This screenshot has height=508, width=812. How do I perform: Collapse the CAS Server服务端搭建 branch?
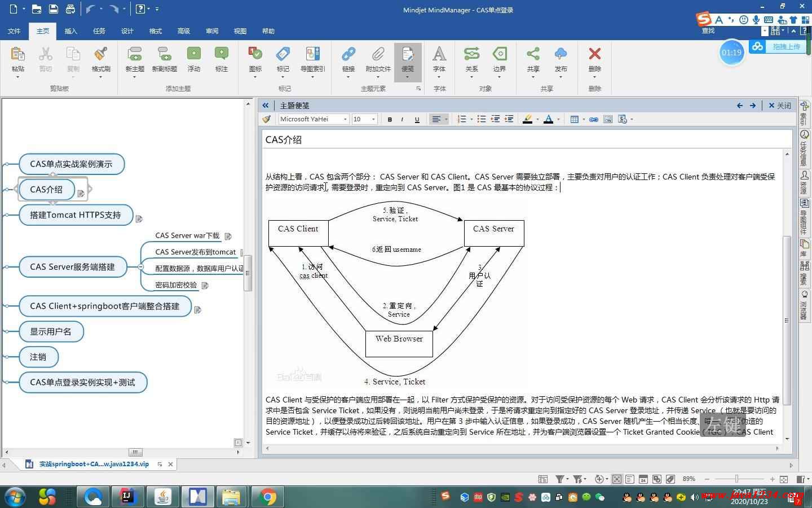tap(140, 267)
